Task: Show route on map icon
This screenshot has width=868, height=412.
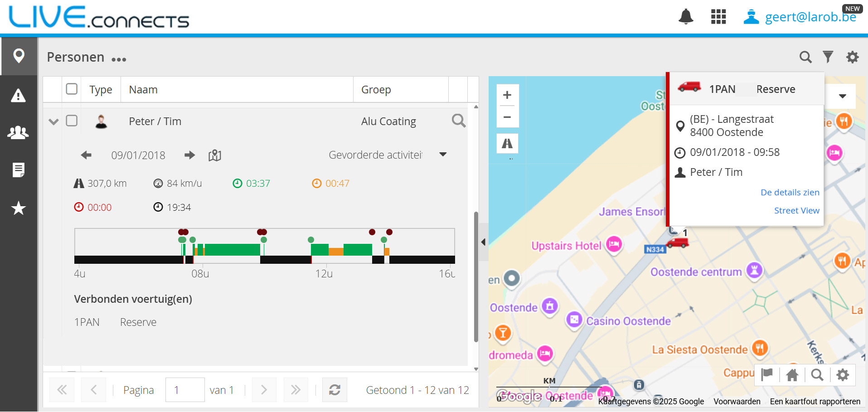Action: (x=215, y=155)
